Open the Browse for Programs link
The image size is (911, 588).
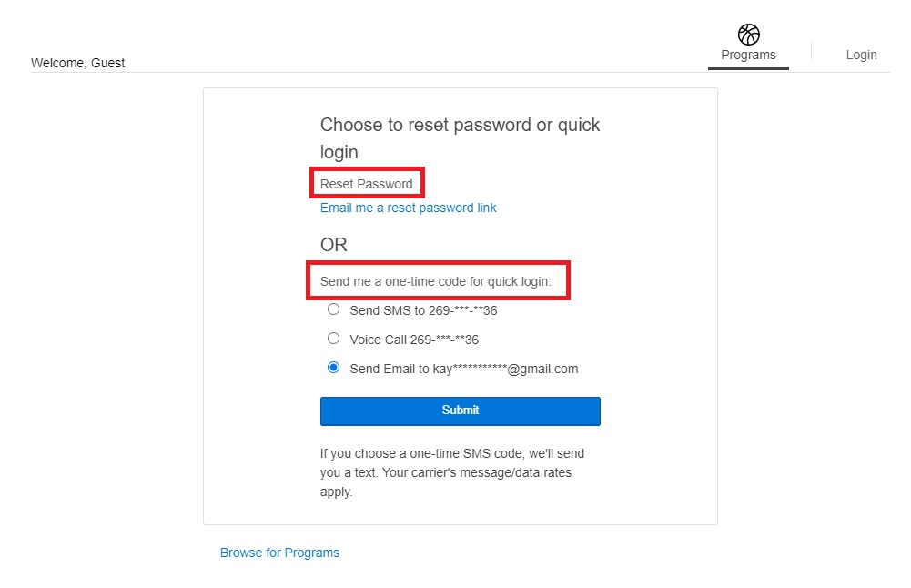279,553
